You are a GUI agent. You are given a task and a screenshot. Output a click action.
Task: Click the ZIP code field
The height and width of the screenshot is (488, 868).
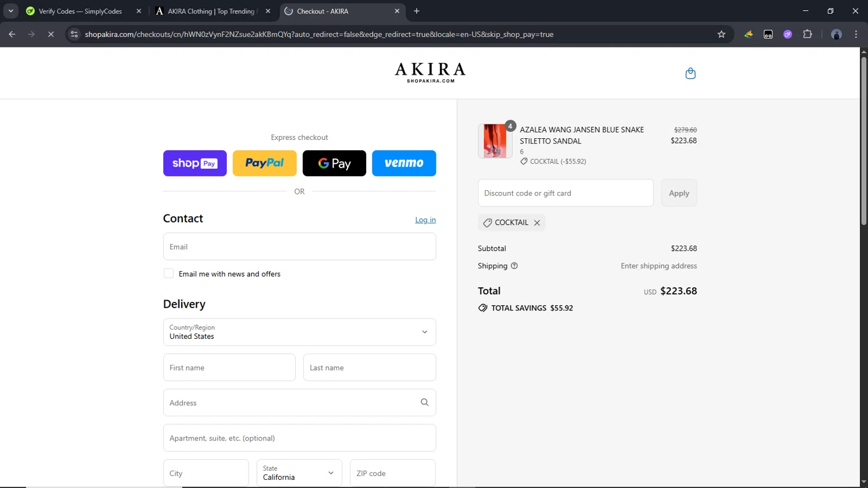393,473
